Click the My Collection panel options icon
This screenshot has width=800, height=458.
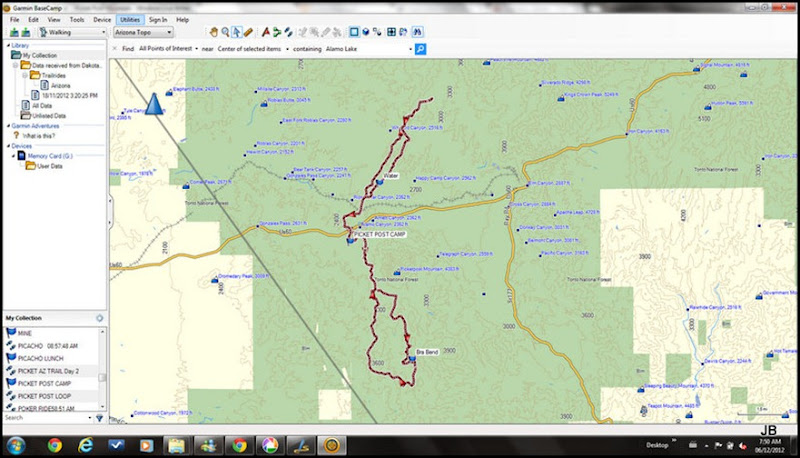tap(99, 318)
